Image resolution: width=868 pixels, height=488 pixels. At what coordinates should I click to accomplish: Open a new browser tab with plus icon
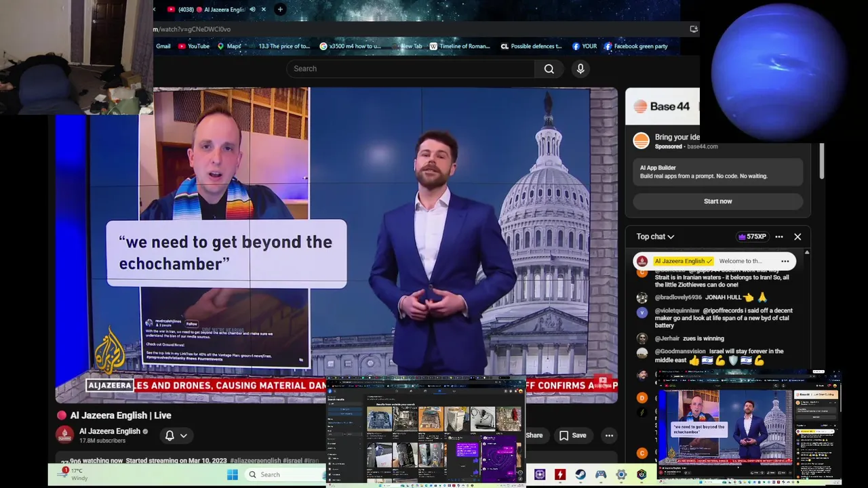[280, 9]
